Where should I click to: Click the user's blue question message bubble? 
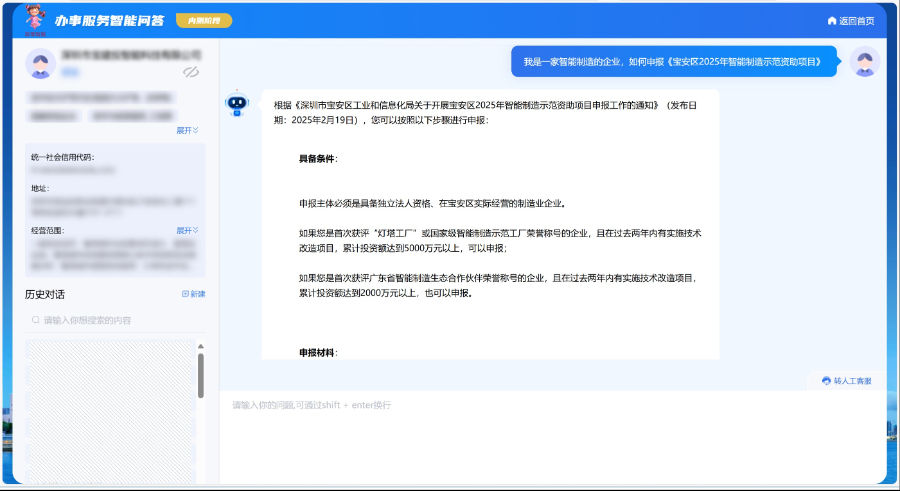pos(672,62)
